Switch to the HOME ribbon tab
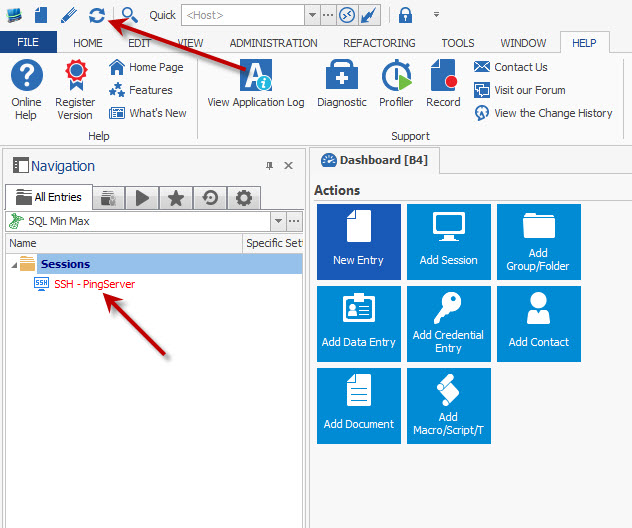Image resolution: width=632 pixels, height=528 pixels. (x=88, y=43)
